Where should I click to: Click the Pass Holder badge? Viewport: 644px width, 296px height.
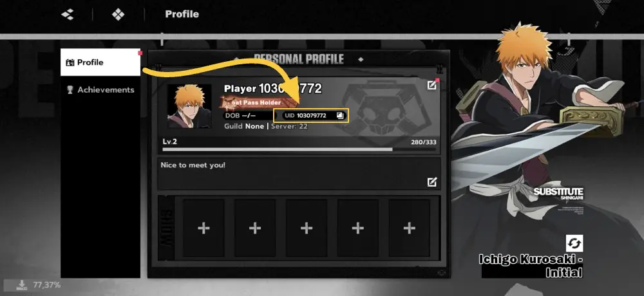point(259,102)
